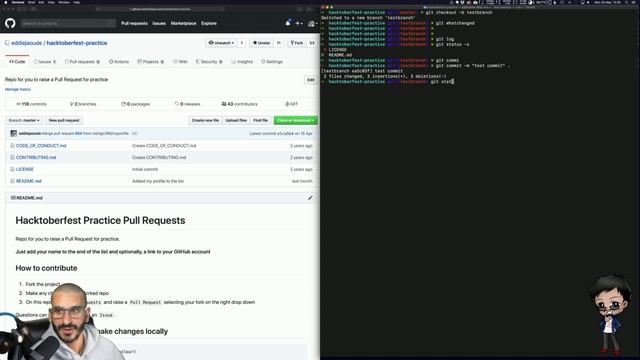Click the file icon beside LICENSE in GitHub
Image resolution: width=640 pixels, height=360 pixels.
(12, 169)
